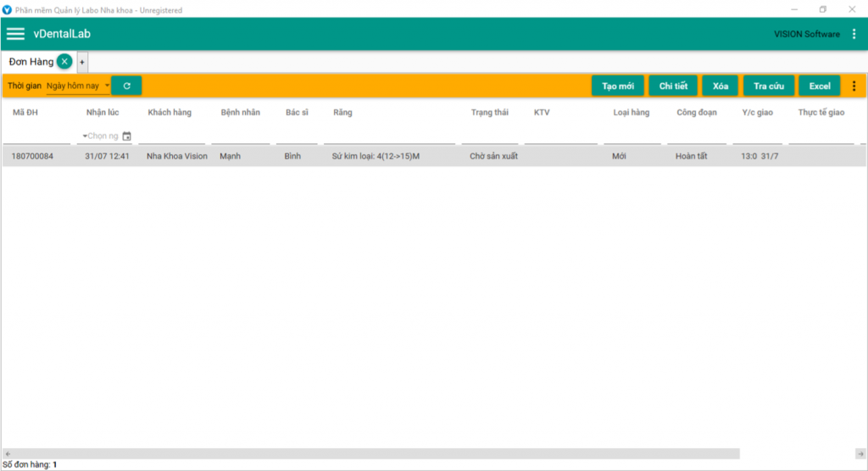The image size is (868, 471).
Task: Refresh the order list
Action: pyautogui.click(x=127, y=86)
